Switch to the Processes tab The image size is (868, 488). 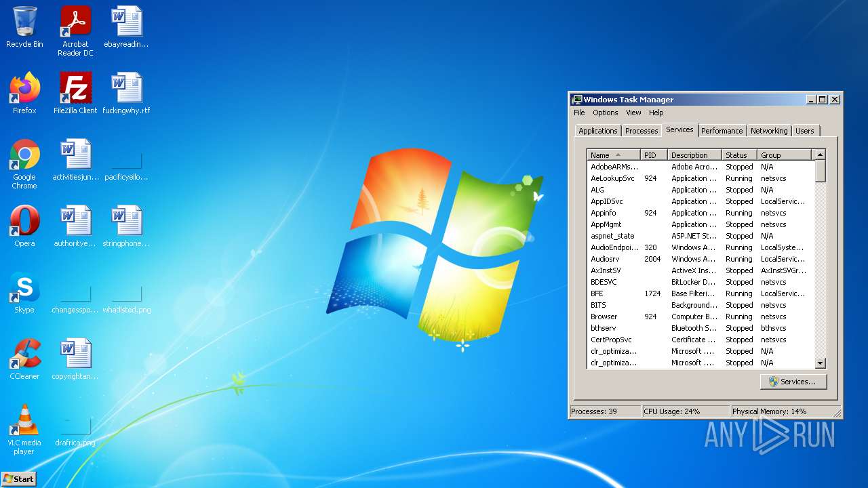pos(642,131)
